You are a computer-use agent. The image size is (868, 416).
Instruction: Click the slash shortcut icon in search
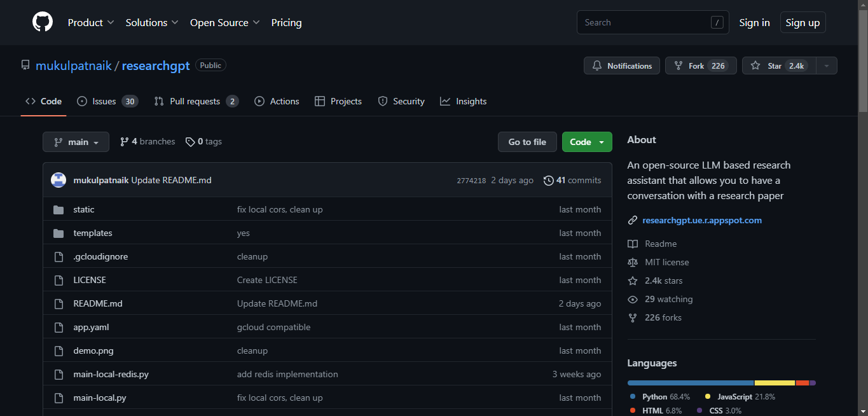pos(717,22)
